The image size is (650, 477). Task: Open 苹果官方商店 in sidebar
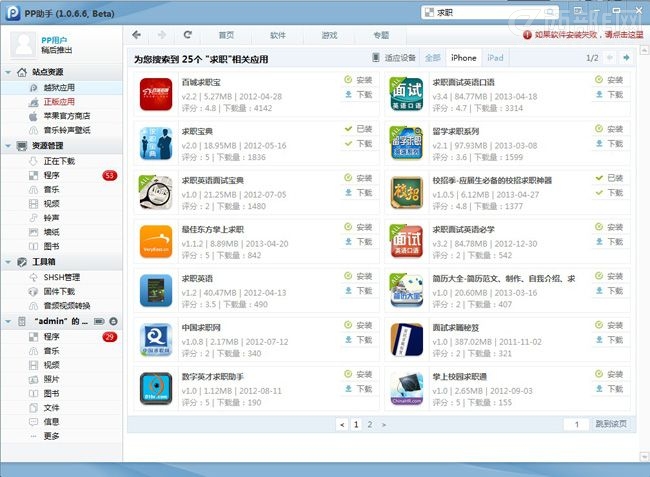pyautogui.click(x=66, y=116)
